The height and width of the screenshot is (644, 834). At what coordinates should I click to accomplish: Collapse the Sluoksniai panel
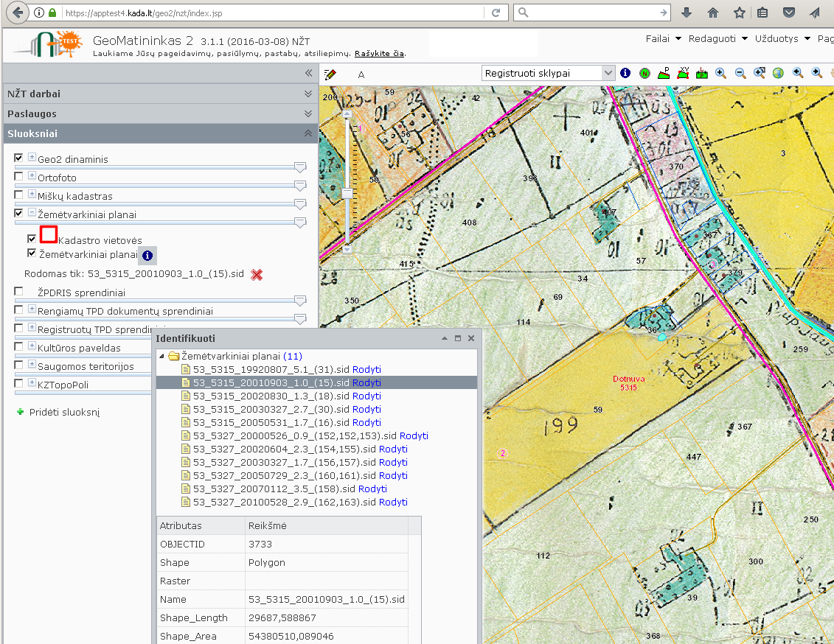(x=308, y=133)
